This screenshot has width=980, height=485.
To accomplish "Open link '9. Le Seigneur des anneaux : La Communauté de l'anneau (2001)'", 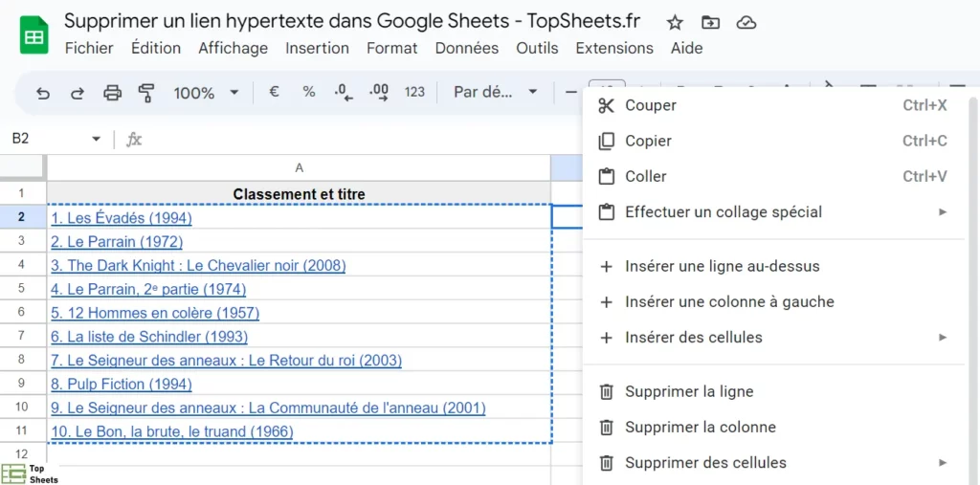I will click(x=268, y=408).
